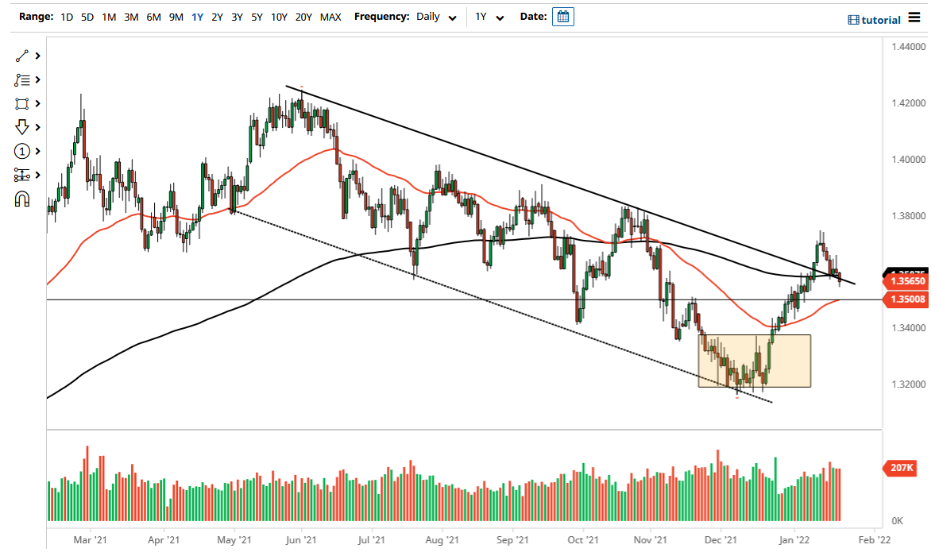The width and height of the screenshot is (939, 560).
Task: Select the multi-line annotation tool
Action: (22, 79)
